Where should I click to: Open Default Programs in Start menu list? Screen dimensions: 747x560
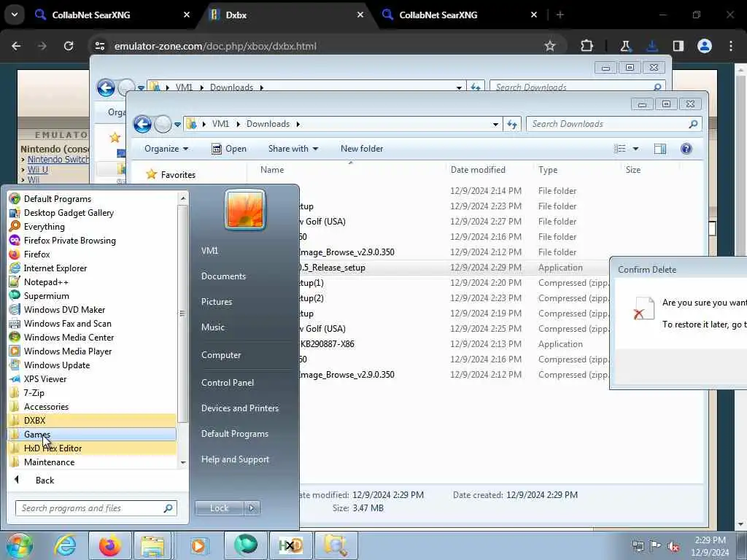57,199
